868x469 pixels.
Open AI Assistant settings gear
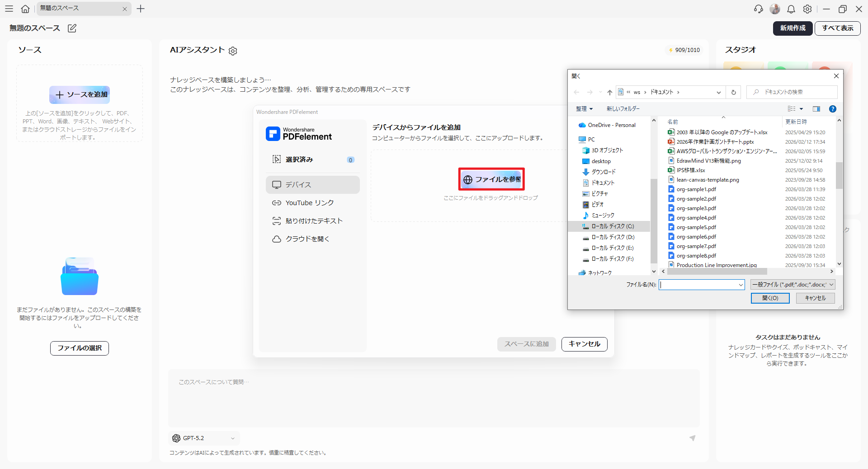(233, 51)
